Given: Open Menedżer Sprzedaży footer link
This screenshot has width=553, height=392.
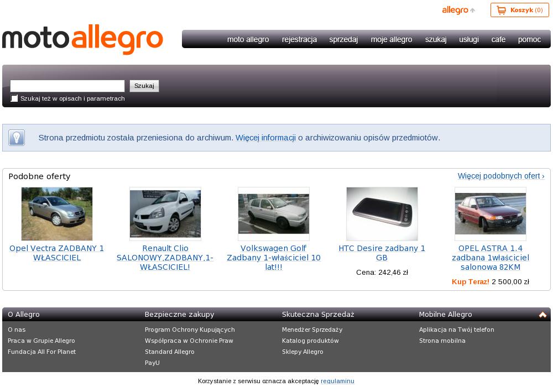Looking at the screenshot, I should [x=312, y=330].
